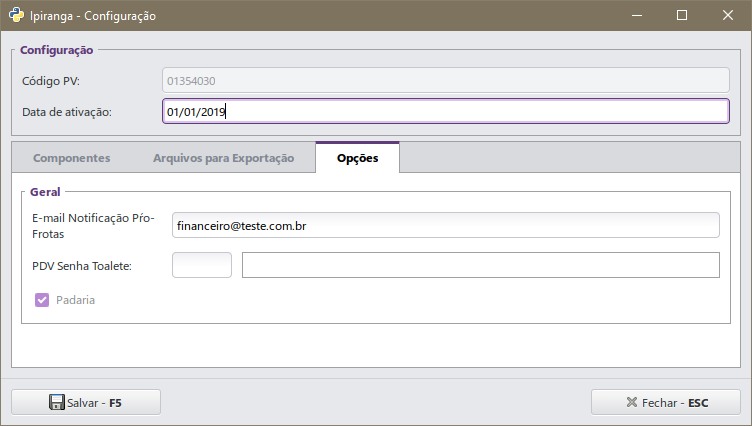The height and width of the screenshot is (426, 752).
Task: Switch to the Componentes tab
Action: pyautogui.click(x=71, y=158)
